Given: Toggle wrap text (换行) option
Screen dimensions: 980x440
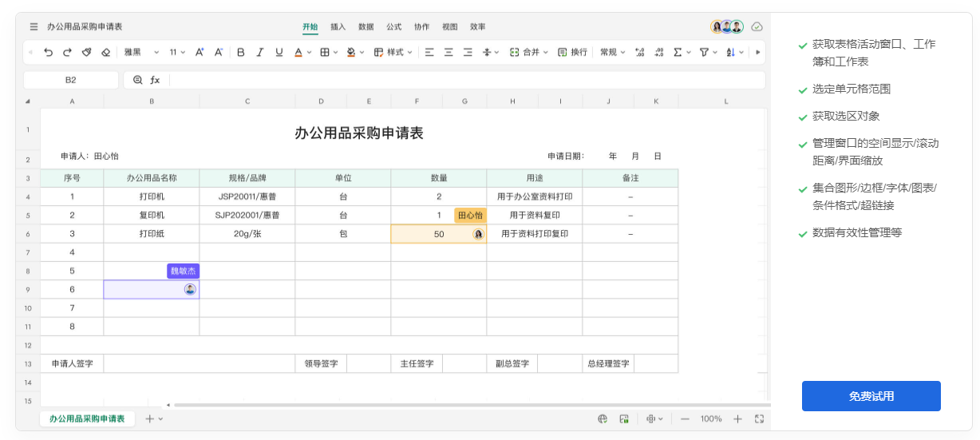Looking at the screenshot, I should pos(572,52).
